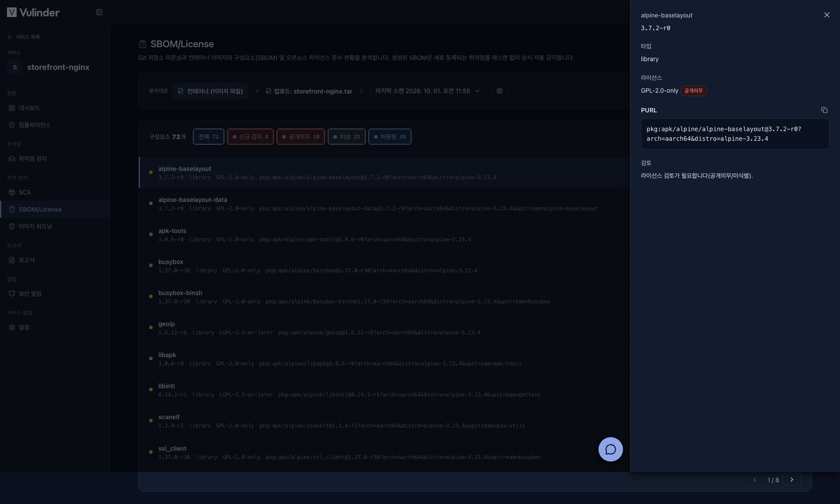The width and height of the screenshot is (840, 504).
Task: Click the storefront-nginx service name
Action: click(58, 67)
